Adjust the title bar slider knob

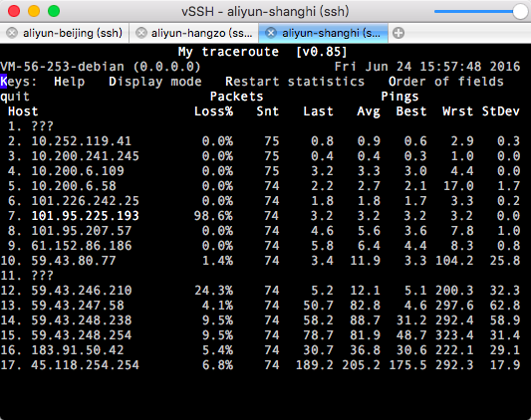pyautogui.click(x=520, y=11)
